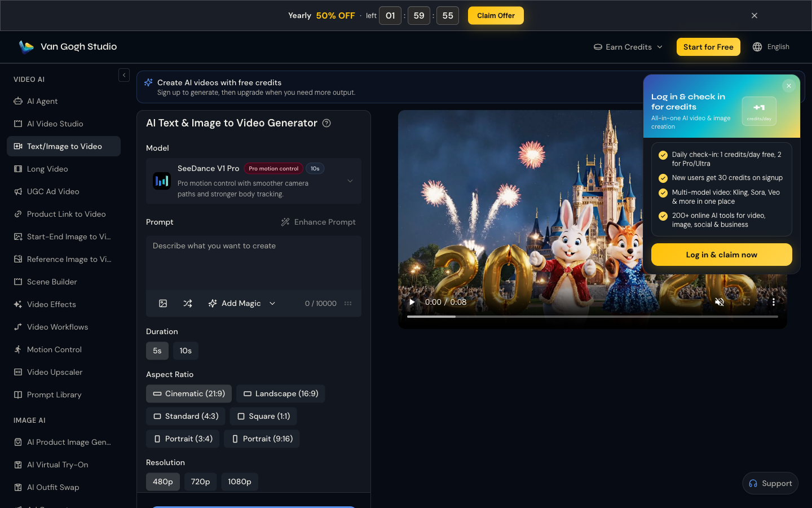The image size is (812, 508).
Task: Click the AI Outfit Swap icon
Action: tap(18, 487)
